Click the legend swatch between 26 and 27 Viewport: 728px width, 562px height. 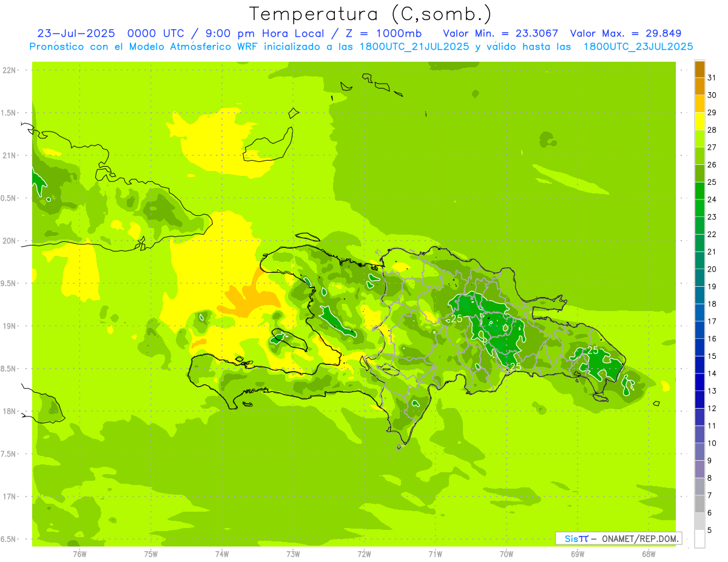coord(699,156)
